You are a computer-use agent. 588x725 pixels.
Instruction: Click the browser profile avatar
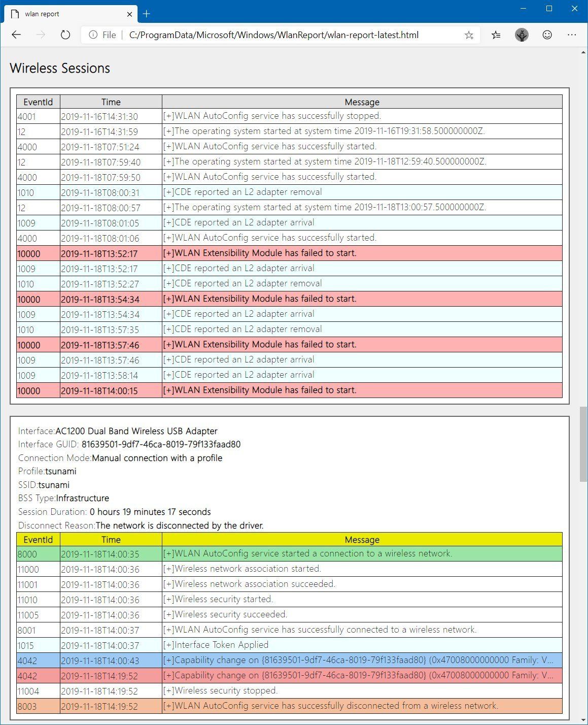pos(522,35)
